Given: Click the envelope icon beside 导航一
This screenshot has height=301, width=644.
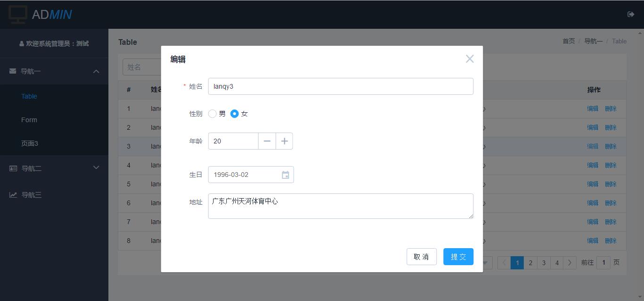Looking at the screenshot, I should coord(13,71).
